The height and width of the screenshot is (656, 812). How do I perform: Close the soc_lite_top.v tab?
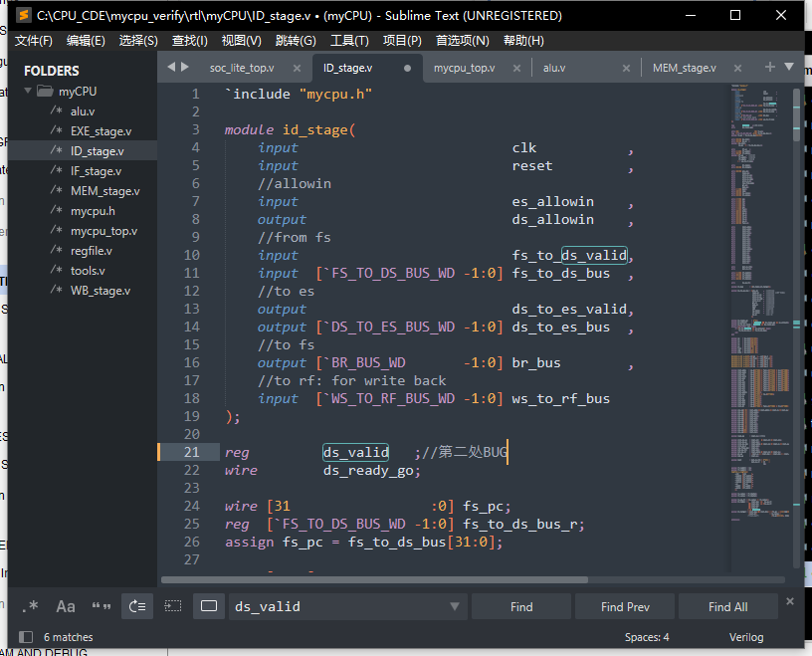tap(297, 68)
